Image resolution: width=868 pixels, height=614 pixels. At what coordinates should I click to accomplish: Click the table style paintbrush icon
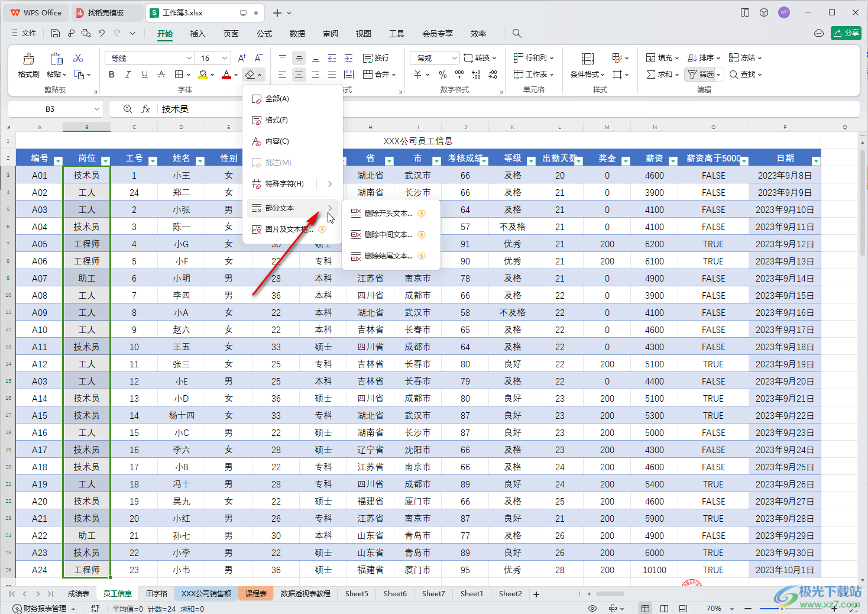coord(617,58)
